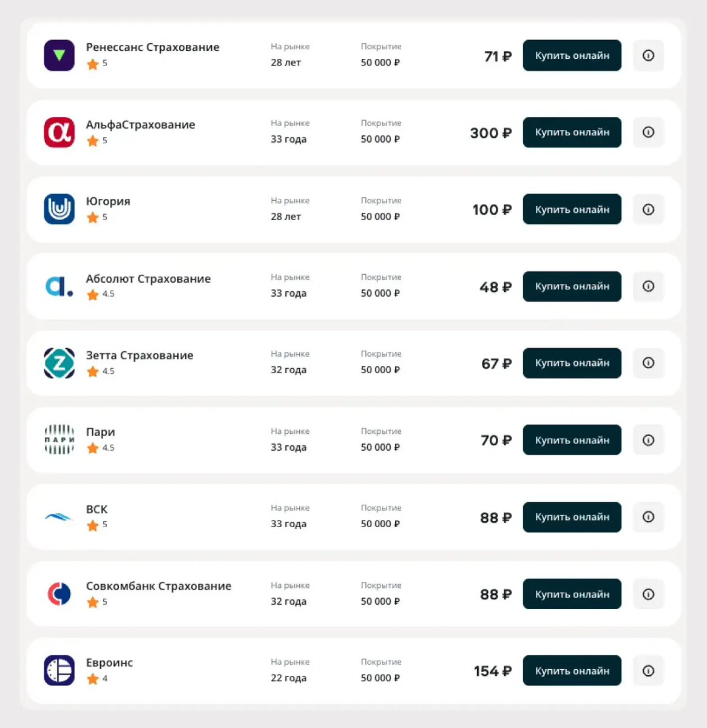Show info for Евроинс offer
Image resolution: width=707 pixels, height=728 pixels.
(x=648, y=670)
